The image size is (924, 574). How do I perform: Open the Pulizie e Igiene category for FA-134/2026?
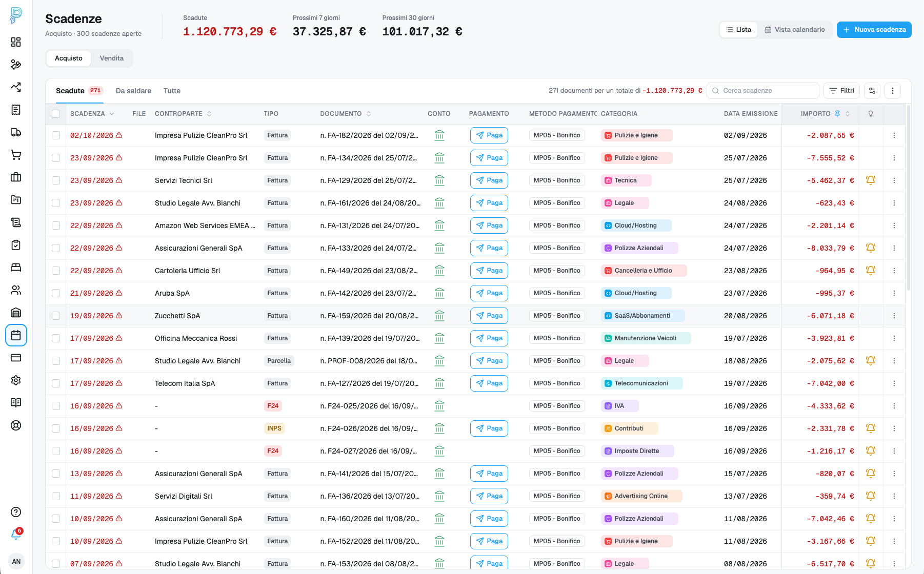pyautogui.click(x=636, y=158)
